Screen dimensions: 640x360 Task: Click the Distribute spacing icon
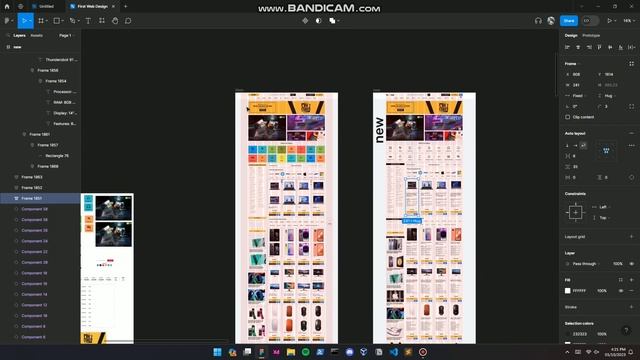pos(631,47)
